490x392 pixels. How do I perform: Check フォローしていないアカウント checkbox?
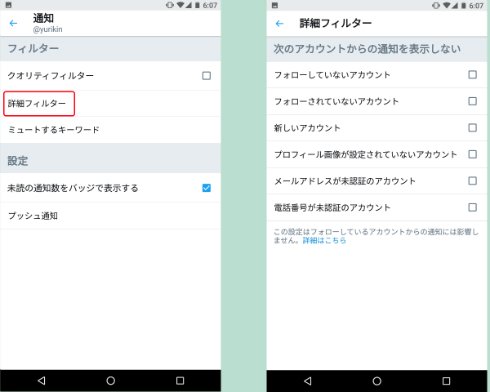tap(472, 75)
